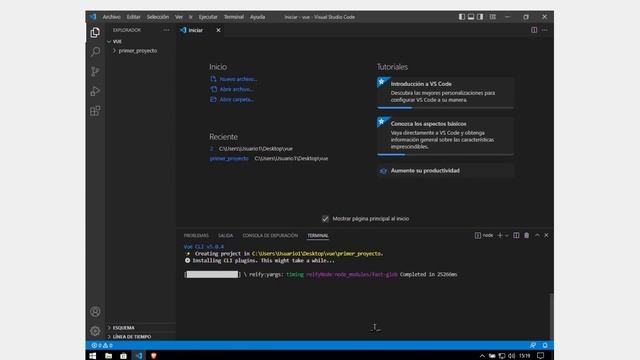Kill terminal with trash icon
640x360 pixels.
click(x=527, y=236)
